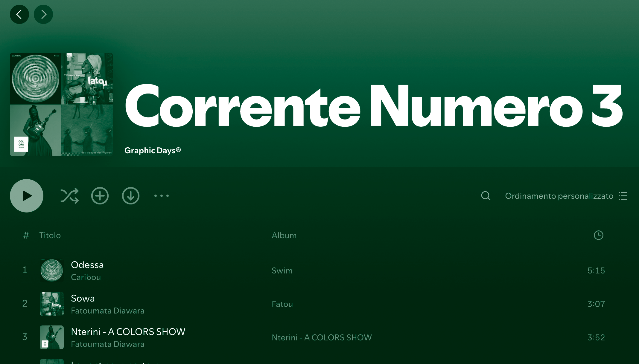Open Nterini - A COLORS SHOW album link

[322, 338]
